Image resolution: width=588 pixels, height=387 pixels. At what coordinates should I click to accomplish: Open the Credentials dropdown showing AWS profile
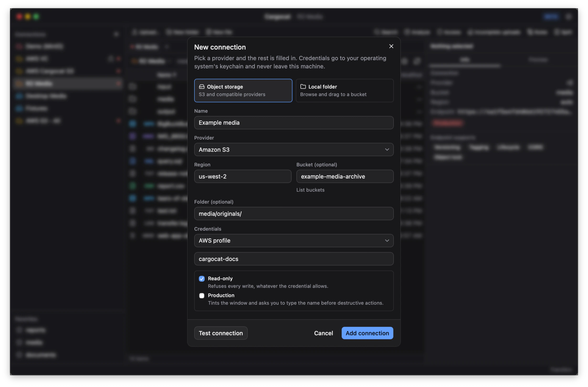(x=294, y=241)
